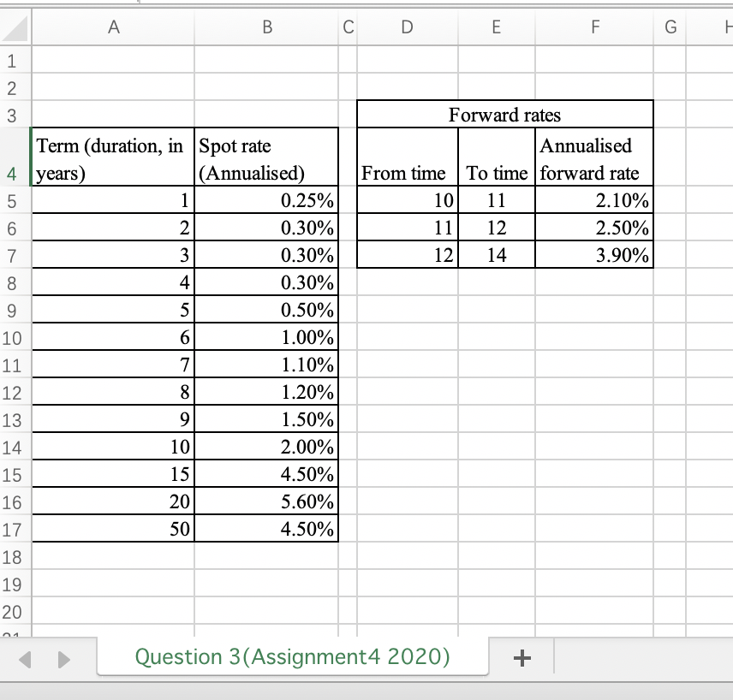Select row header 5
Image resolution: width=733 pixels, height=700 pixels.
pos(14,199)
